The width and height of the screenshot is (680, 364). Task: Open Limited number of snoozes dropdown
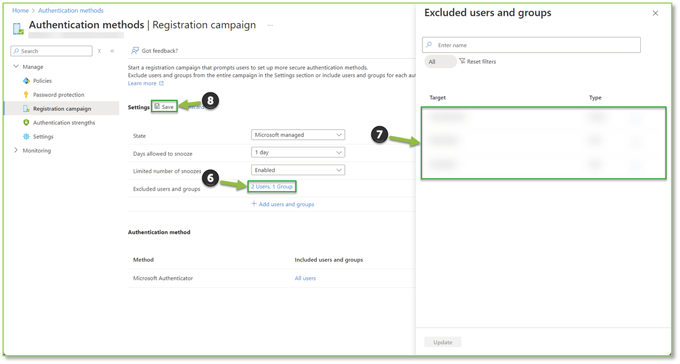[298, 170]
